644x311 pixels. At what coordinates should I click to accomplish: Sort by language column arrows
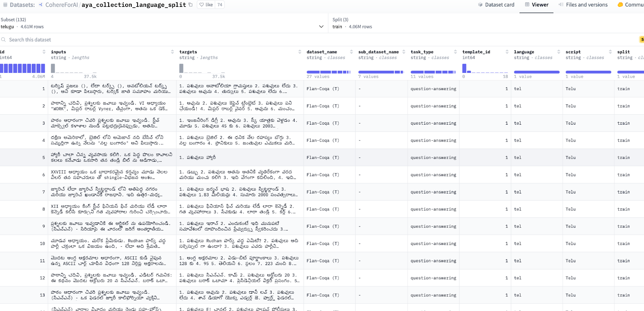(559, 52)
